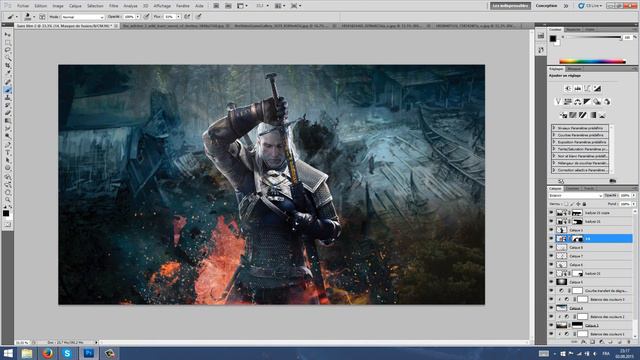Open the Windows Start button

[8, 353]
